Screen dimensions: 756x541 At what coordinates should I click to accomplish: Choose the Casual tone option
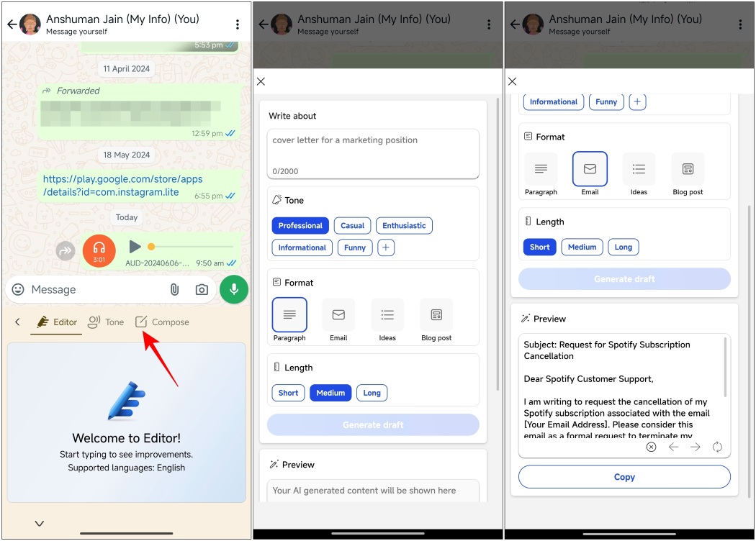352,226
